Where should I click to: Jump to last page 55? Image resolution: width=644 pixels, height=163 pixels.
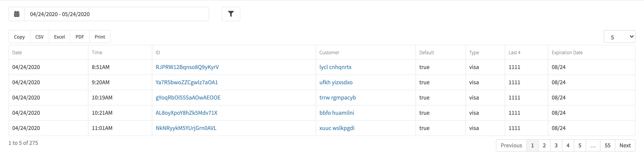(607, 145)
